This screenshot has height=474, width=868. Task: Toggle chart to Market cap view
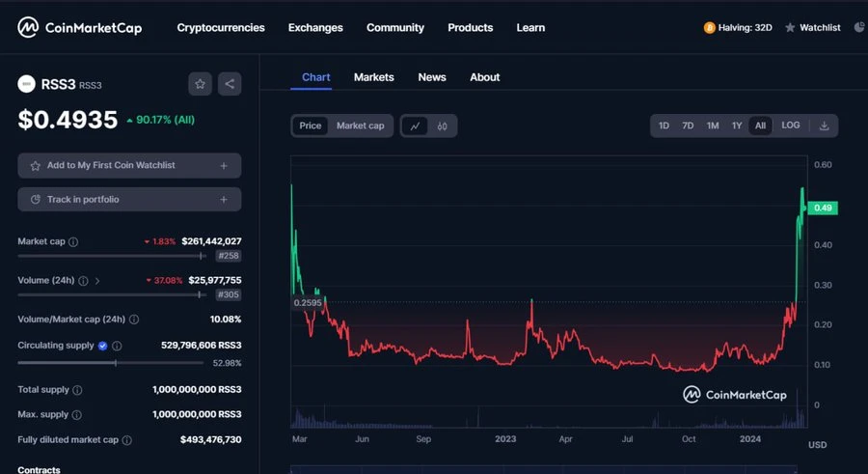click(x=360, y=125)
